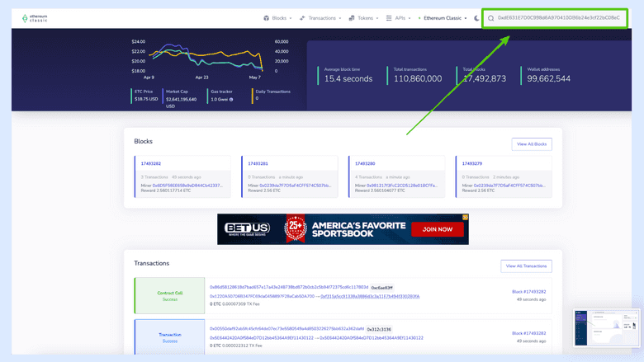Open block number 17493282 in Blocks
This screenshot has height=362, width=644.
pyautogui.click(x=151, y=163)
